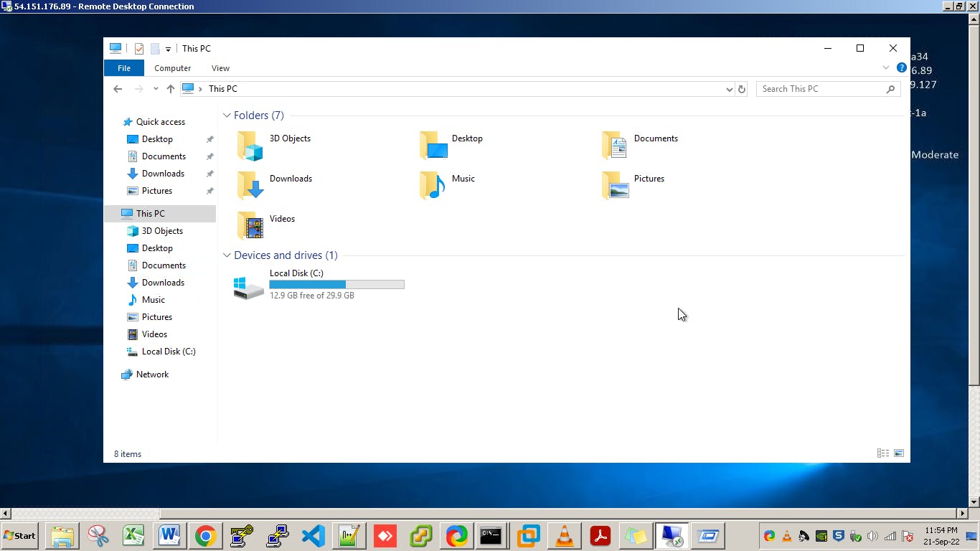980x551 pixels.
Task: Click the Search This PC field
Action: [821, 89]
